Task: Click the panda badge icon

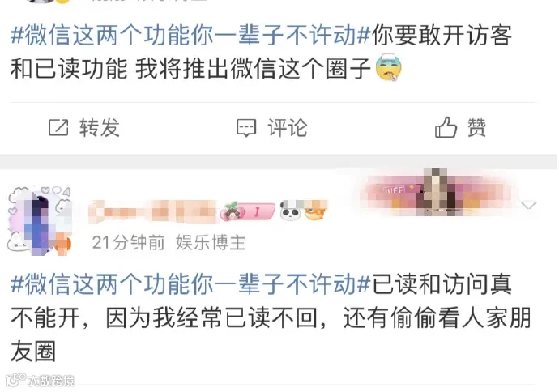Action: point(290,211)
